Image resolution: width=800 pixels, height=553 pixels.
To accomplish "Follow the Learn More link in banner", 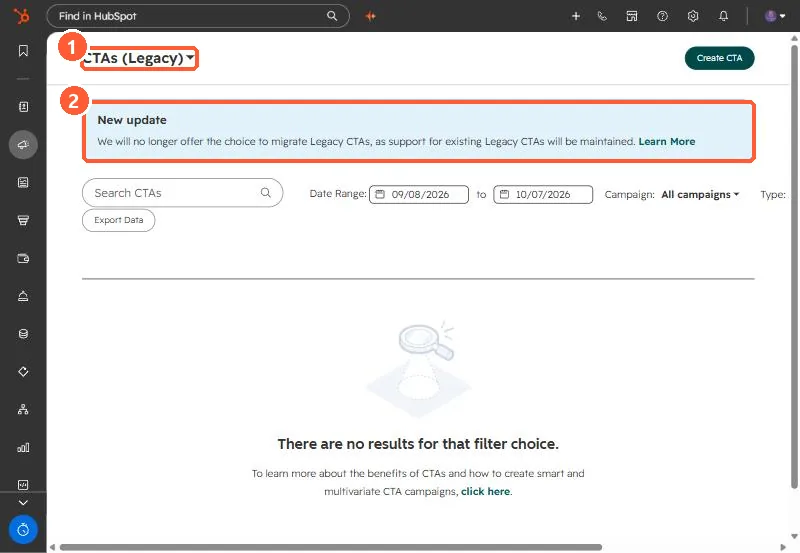I will click(x=667, y=141).
